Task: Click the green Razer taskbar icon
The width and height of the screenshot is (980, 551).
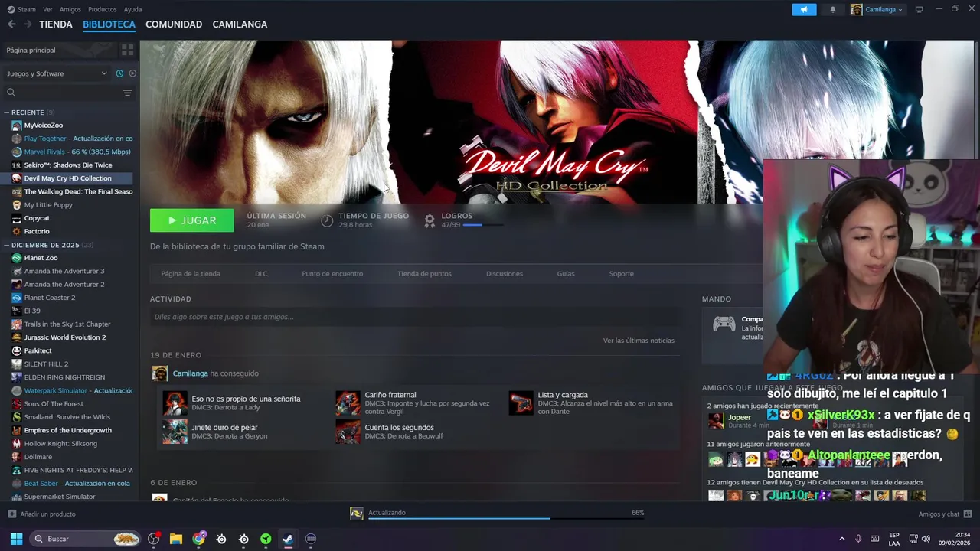Action: click(266, 539)
